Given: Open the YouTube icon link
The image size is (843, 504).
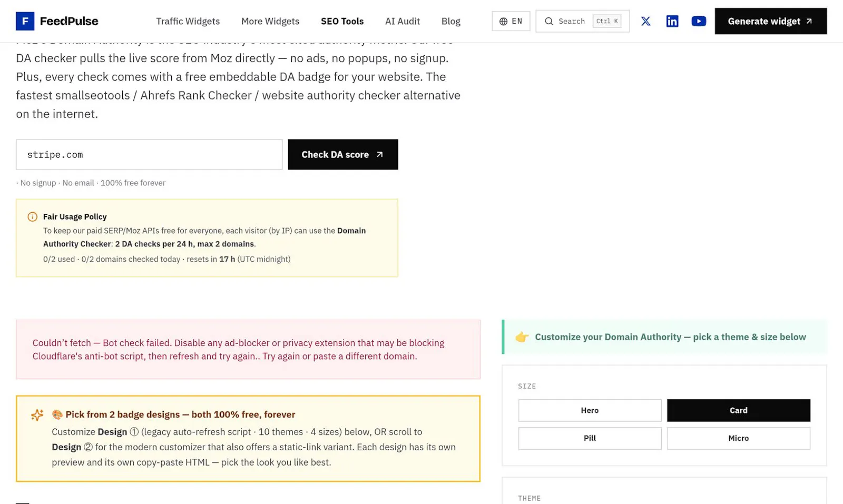Looking at the screenshot, I should click(699, 21).
